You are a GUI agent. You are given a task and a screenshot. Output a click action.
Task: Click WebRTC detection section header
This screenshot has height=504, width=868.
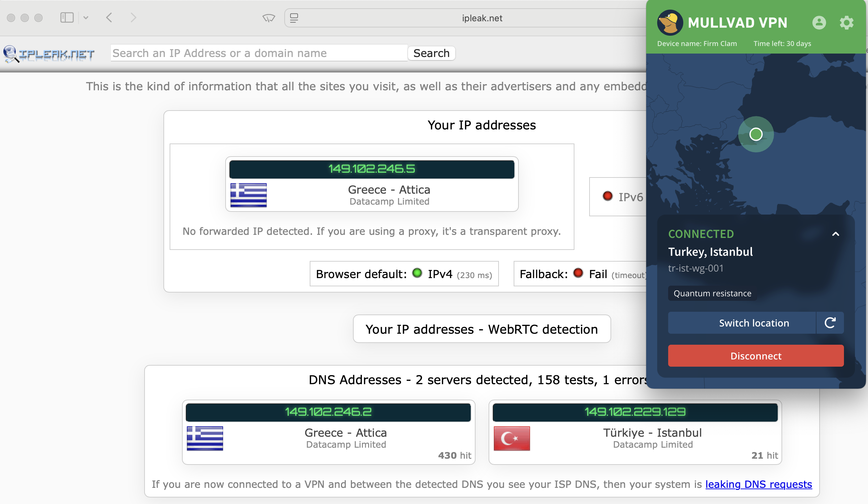coord(481,329)
